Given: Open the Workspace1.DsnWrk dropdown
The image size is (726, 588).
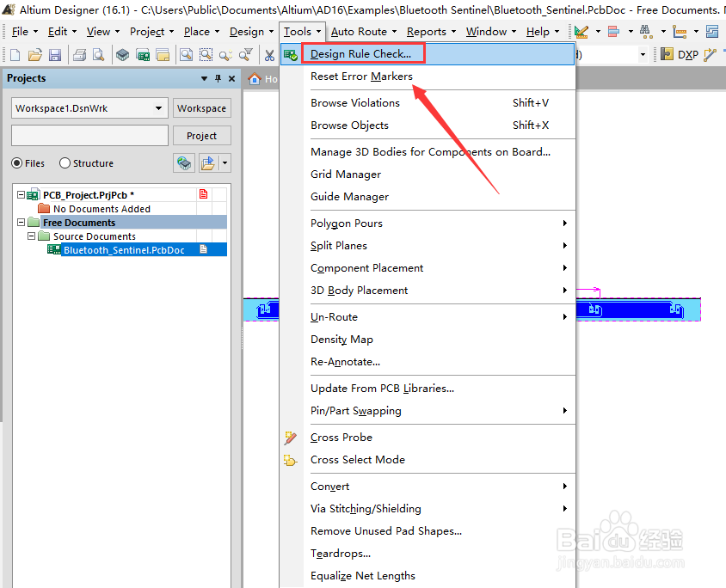Looking at the screenshot, I should coord(158,107).
